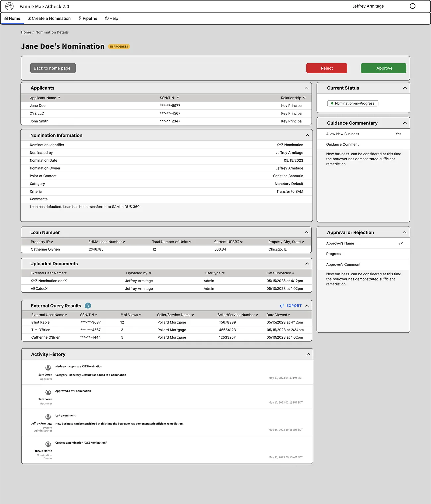Sort documents by Uploaded by arrow
The image size is (431, 504).
tap(150, 273)
